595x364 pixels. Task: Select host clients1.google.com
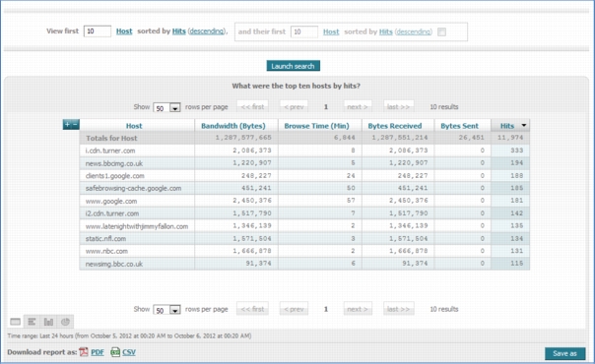coord(114,176)
